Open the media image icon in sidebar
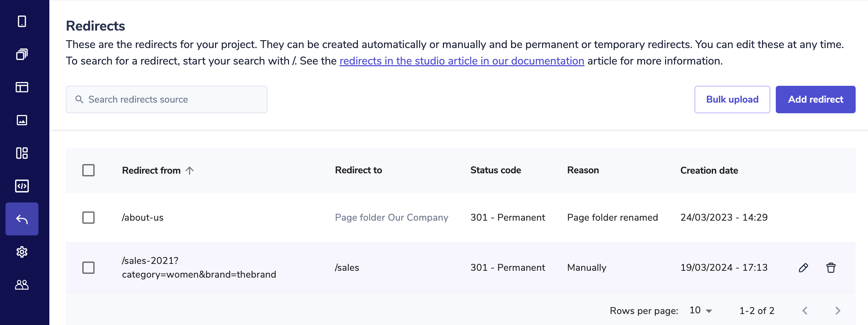This screenshot has width=868, height=325. tap(22, 120)
